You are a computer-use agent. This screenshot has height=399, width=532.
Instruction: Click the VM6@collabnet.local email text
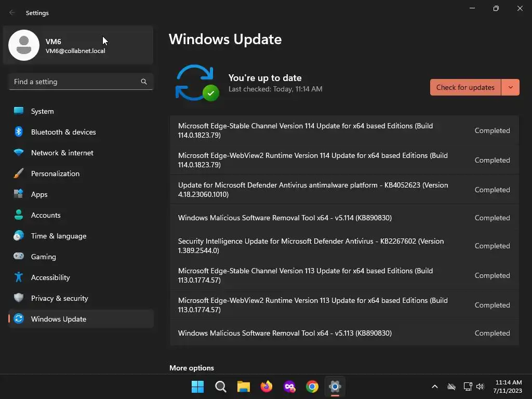[x=75, y=51]
